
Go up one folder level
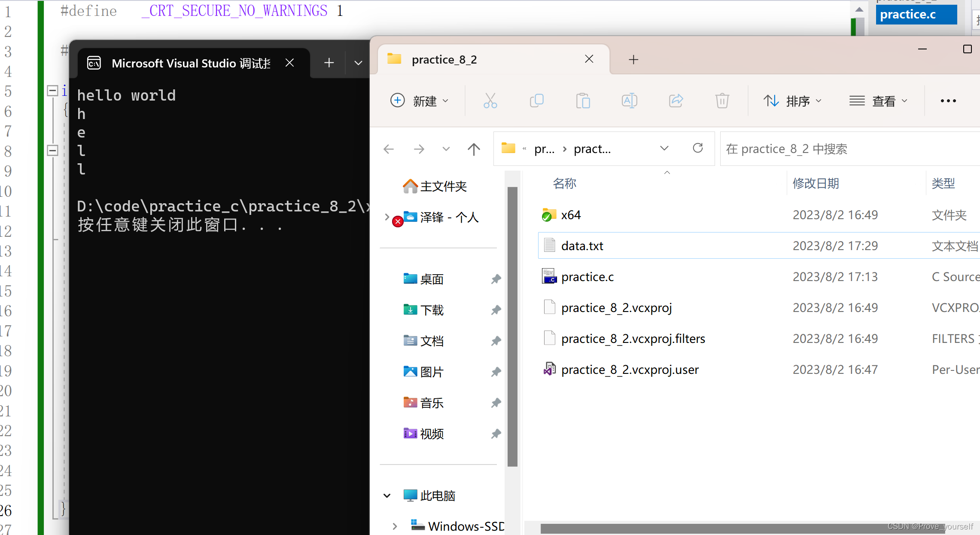(x=474, y=149)
